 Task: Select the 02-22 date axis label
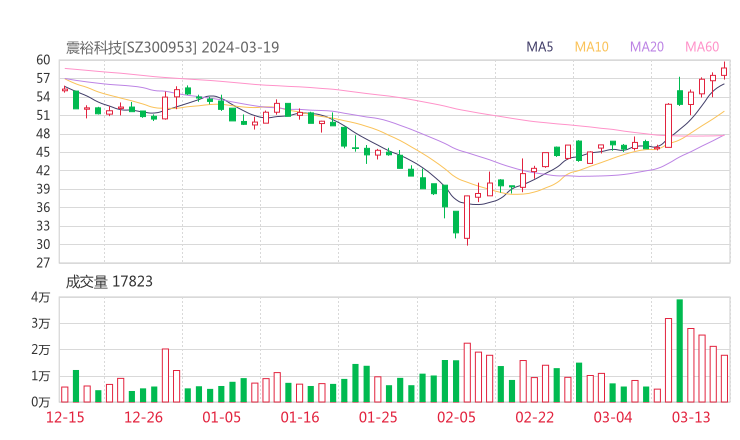tap(535, 417)
